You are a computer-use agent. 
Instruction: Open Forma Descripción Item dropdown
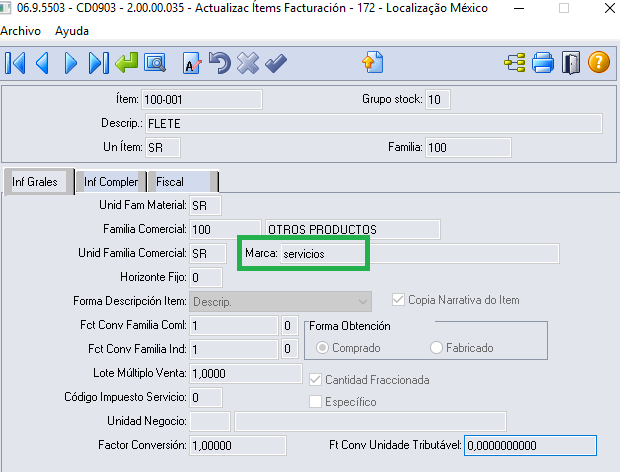(x=280, y=302)
